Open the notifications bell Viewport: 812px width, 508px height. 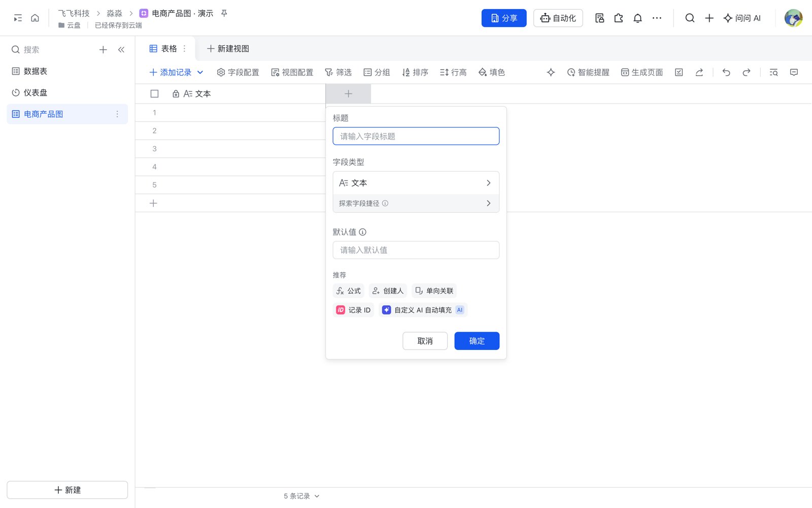coord(637,18)
